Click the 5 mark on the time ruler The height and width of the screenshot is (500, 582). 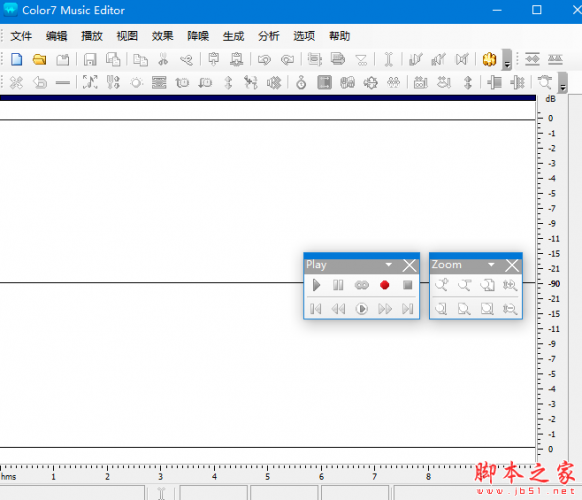click(267, 477)
